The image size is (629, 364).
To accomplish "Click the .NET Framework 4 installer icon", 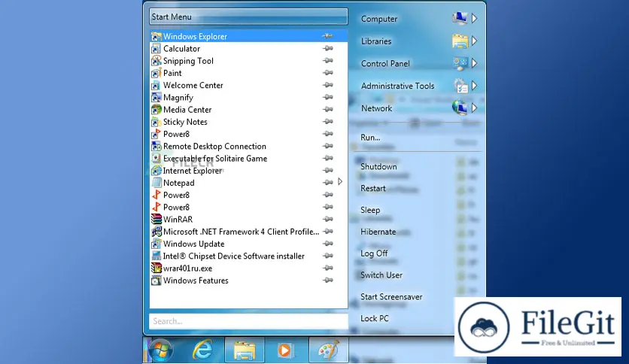I will pos(156,232).
